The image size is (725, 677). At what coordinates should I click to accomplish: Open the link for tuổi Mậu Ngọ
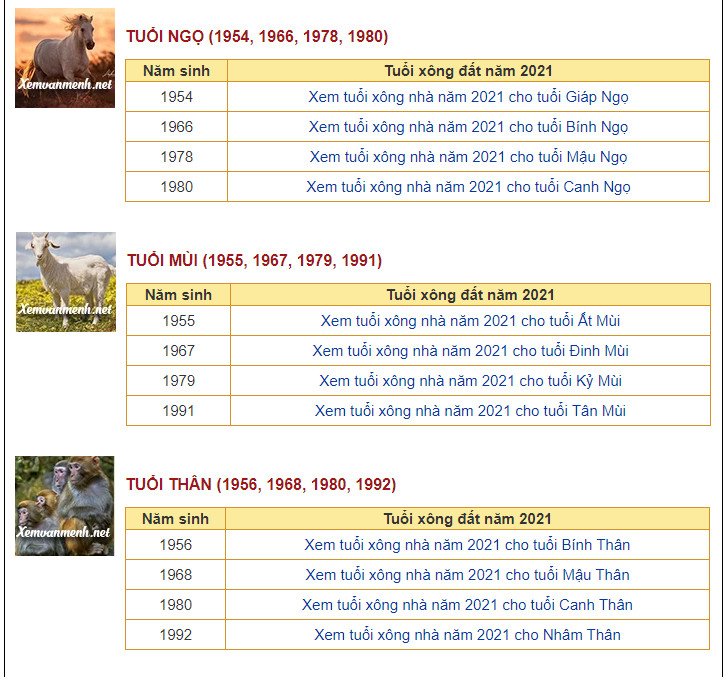[468, 157]
